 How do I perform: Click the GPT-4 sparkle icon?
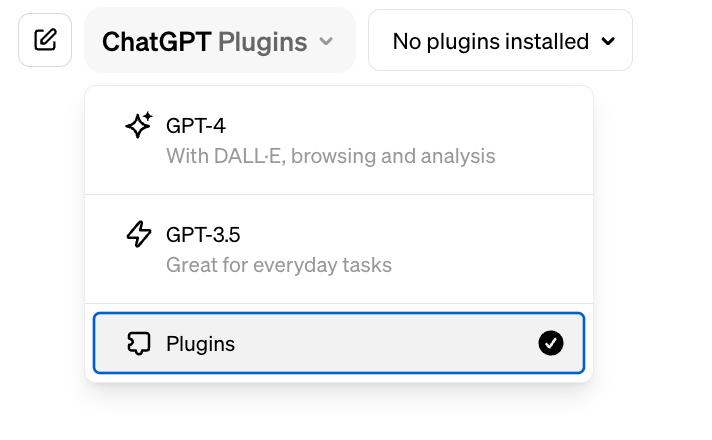tap(138, 126)
